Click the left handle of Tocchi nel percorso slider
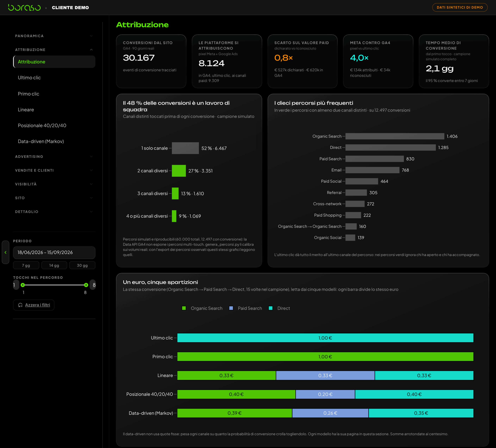The image size is (496, 448). 23,285
